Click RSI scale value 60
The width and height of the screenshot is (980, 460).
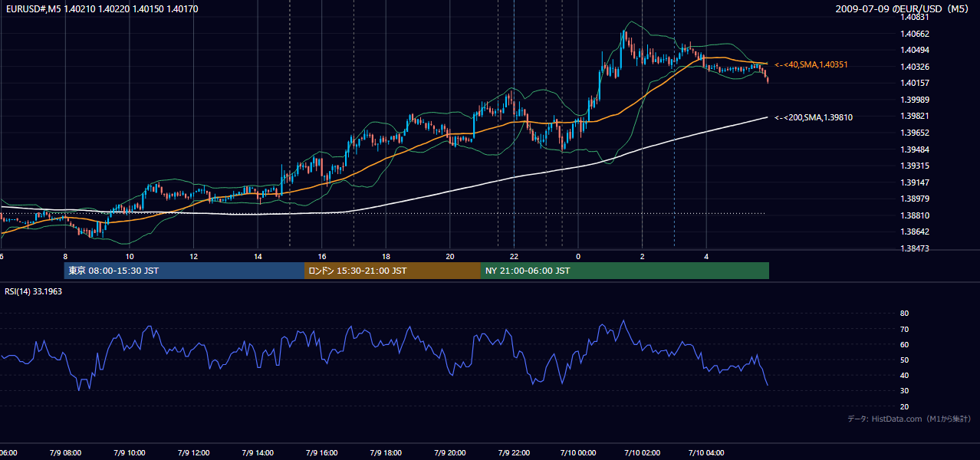coord(904,344)
